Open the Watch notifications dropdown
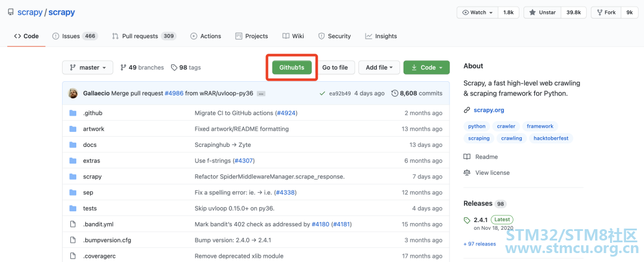The height and width of the screenshot is (262, 644). pos(477,13)
